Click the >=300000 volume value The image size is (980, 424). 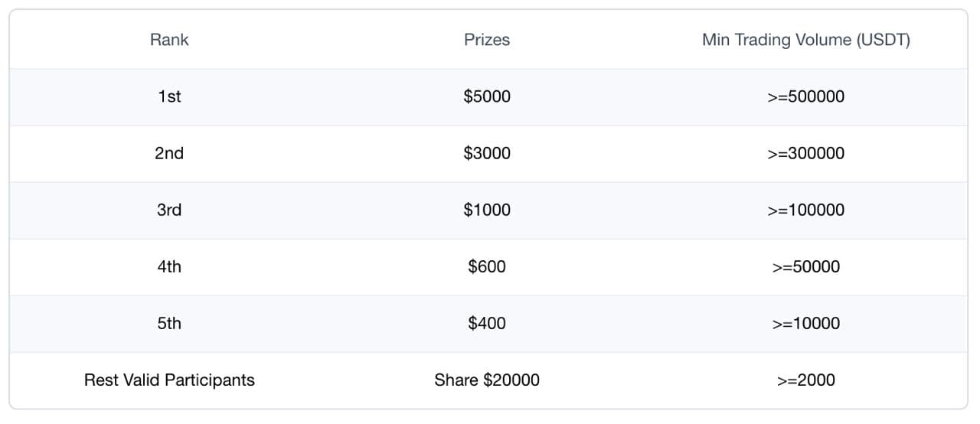click(806, 153)
